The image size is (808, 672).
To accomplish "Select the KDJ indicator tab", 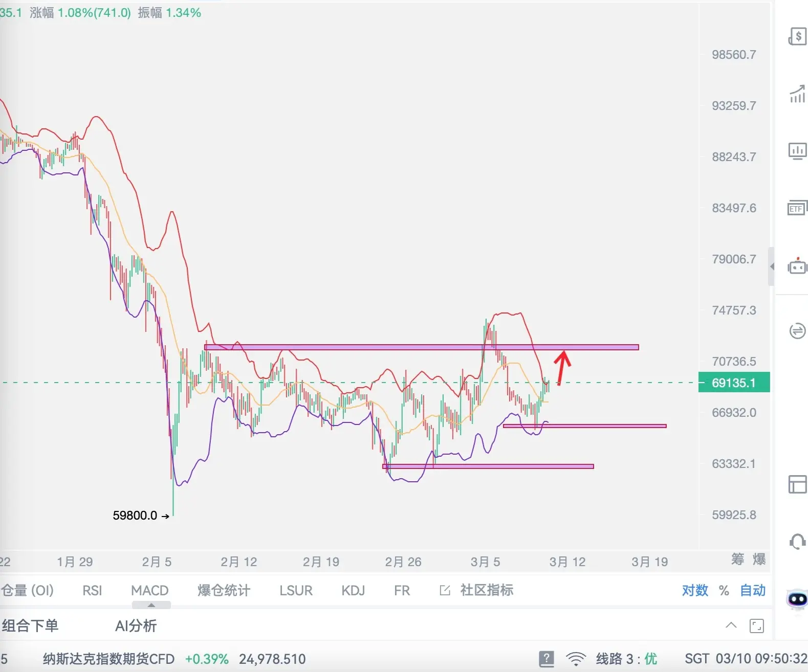I will [353, 591].
